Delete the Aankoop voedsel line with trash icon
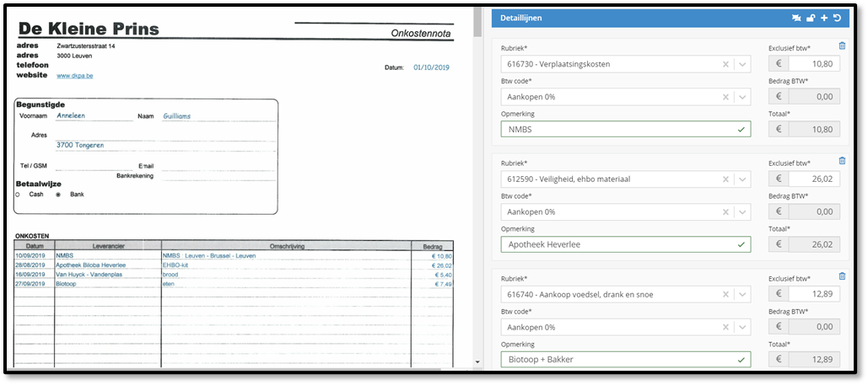This screenshot has height=385, width=868. [x=842, y=276]
